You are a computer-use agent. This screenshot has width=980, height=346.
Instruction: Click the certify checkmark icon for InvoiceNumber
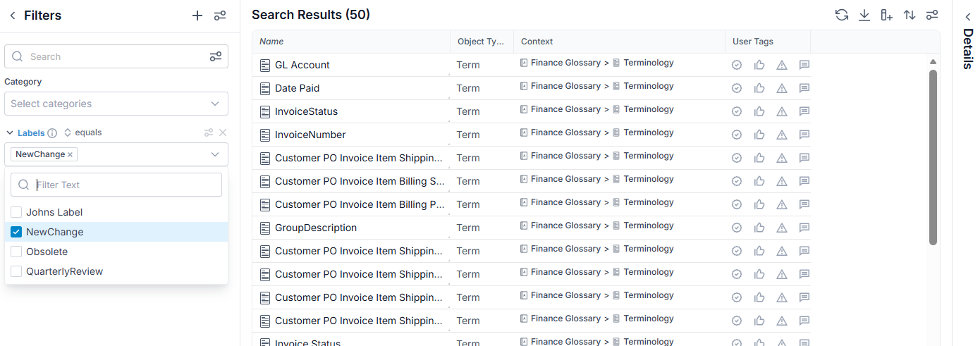737,135
